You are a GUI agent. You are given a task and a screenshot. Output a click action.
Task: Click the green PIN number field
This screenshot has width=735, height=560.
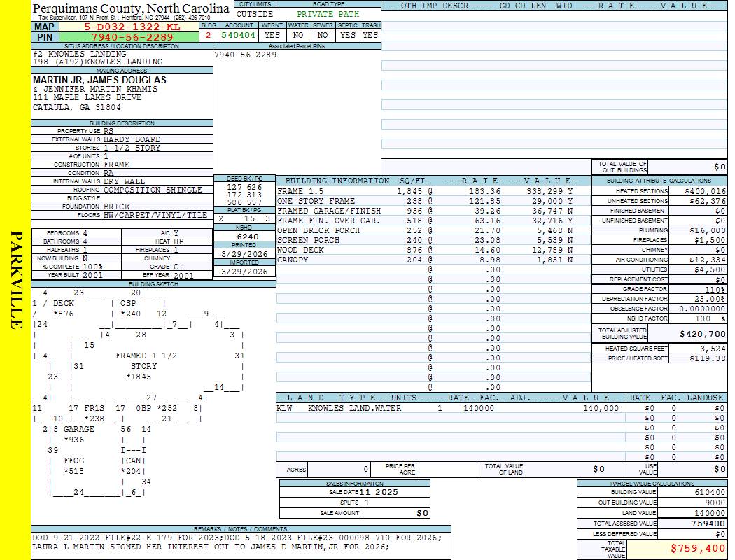click(132, 37)
